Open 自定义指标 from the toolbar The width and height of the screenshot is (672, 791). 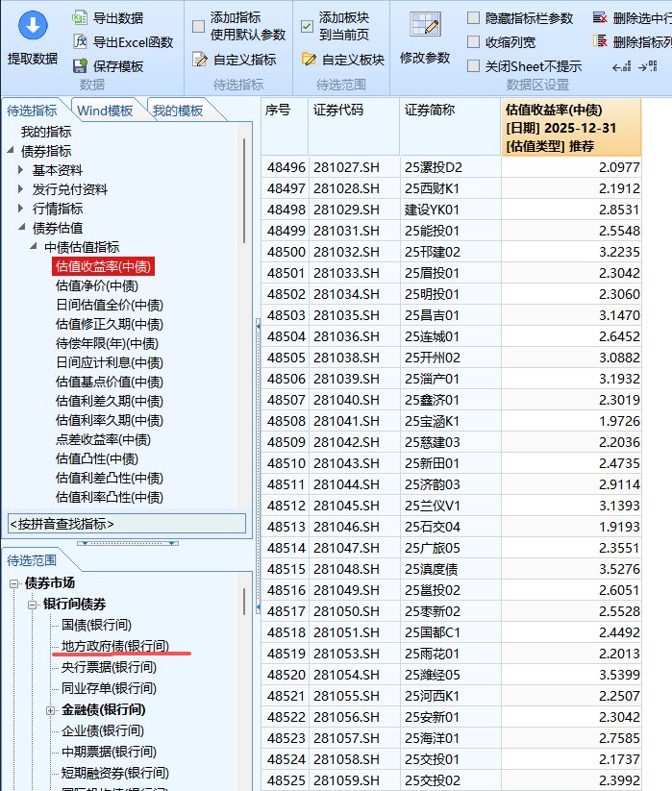pos(200,60)
